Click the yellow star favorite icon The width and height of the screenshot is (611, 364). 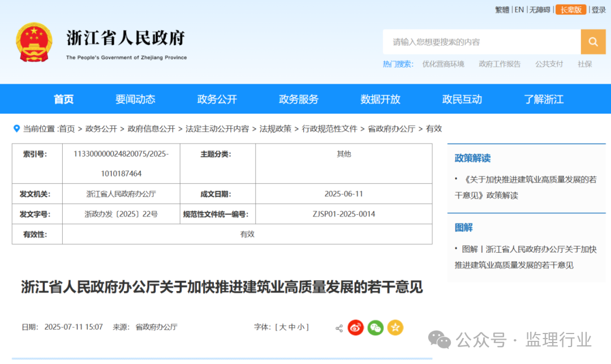point(395,327)
